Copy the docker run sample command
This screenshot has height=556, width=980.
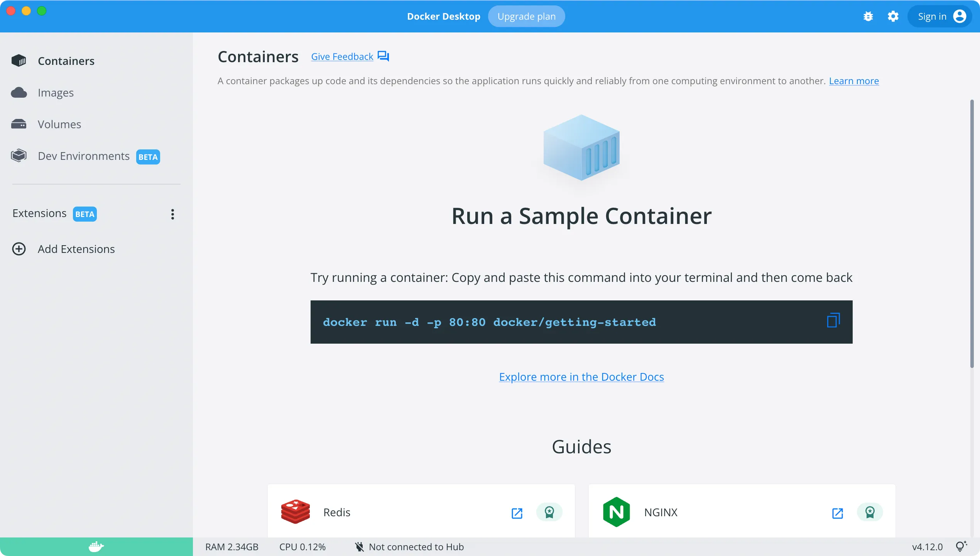click(833, 321)
